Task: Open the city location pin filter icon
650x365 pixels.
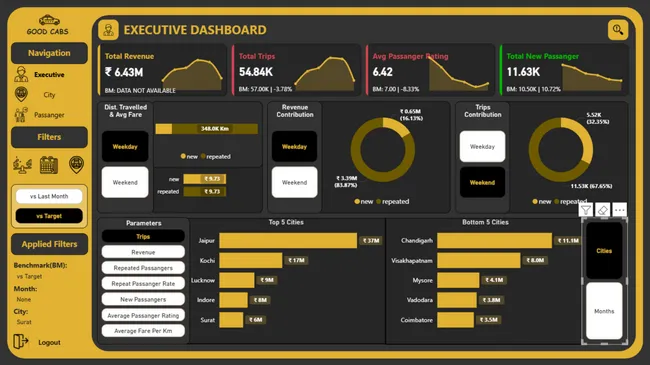Action: (x=76, y=165)
